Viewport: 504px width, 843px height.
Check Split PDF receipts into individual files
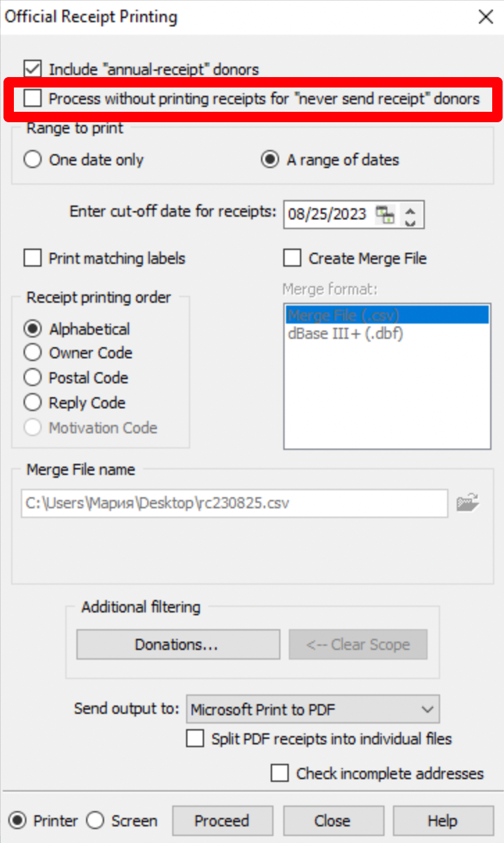(195, 739)
